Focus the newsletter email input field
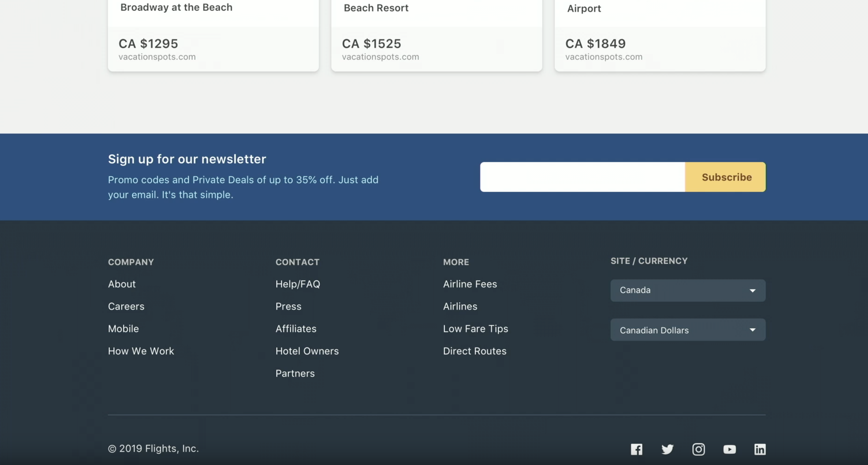The image size is (868, 465). coord(582,177)
